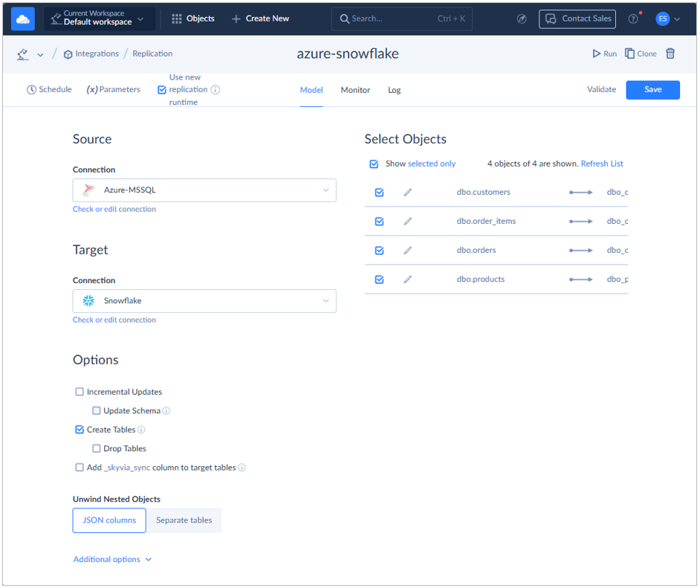Expand the breadcrumb workspace chevron
Viewport: 700px width, 588px height.
tap(40, 55)
